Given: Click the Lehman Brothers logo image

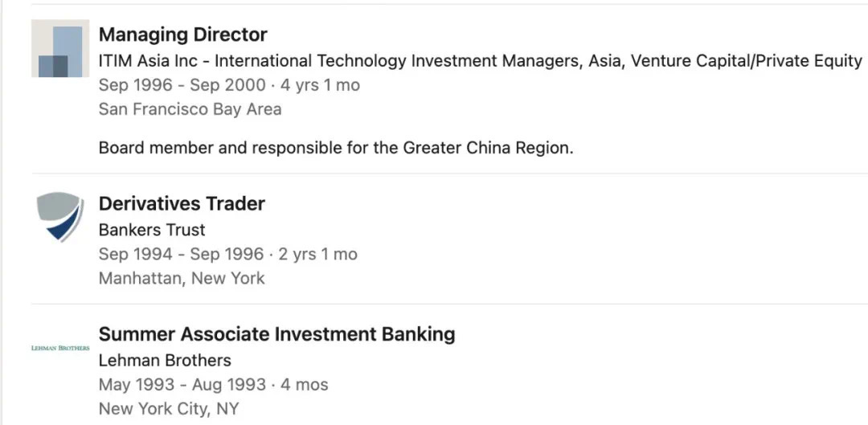Looking at the screenshot, I should pos(60,348).
